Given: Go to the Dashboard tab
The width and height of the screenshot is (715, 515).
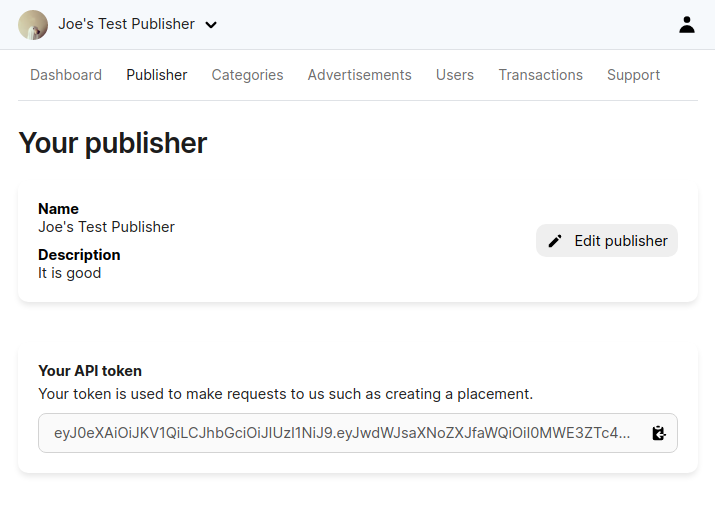Looking at the screenshot, I should [x=66, y=75].
